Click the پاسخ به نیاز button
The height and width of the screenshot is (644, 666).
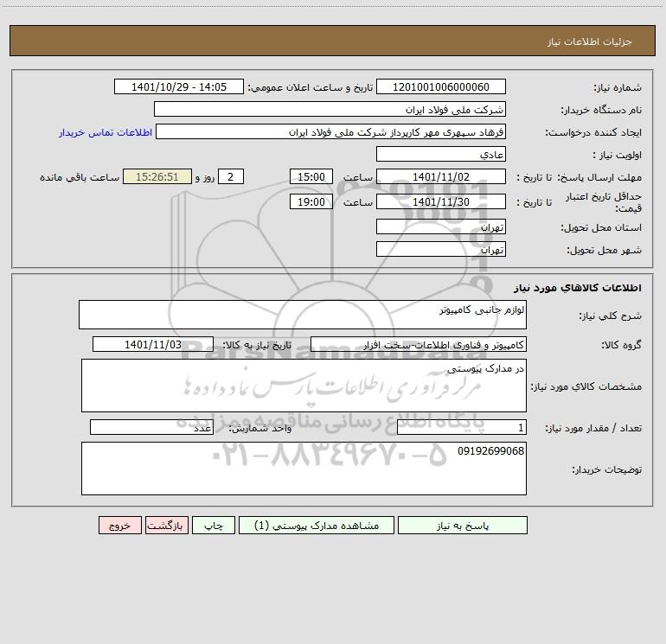pos(462,525)
